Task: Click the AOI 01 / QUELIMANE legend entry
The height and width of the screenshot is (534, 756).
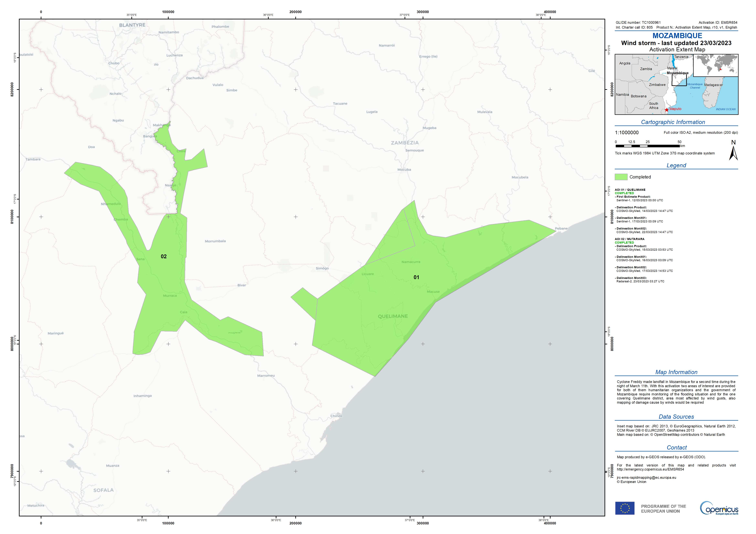Action: (630, 190)
